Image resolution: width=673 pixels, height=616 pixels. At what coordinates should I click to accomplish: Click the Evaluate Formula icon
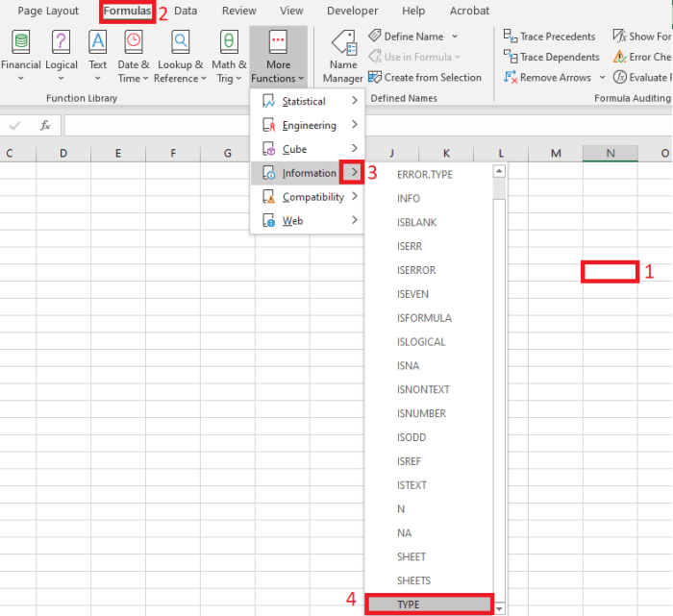[x=619, y=77]
